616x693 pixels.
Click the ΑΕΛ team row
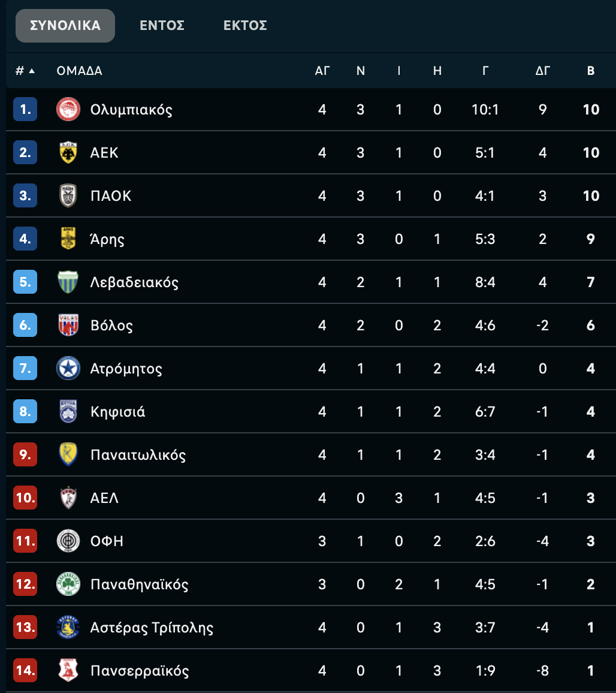[310, 498]
